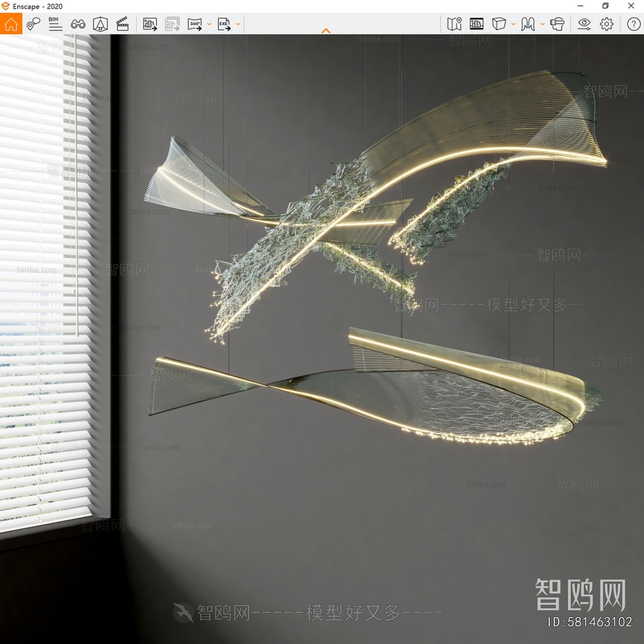Image resolution: width=644 pixels, height=644 pixels.
Task: Close the Enscape window
Action: tap(631, 6)
